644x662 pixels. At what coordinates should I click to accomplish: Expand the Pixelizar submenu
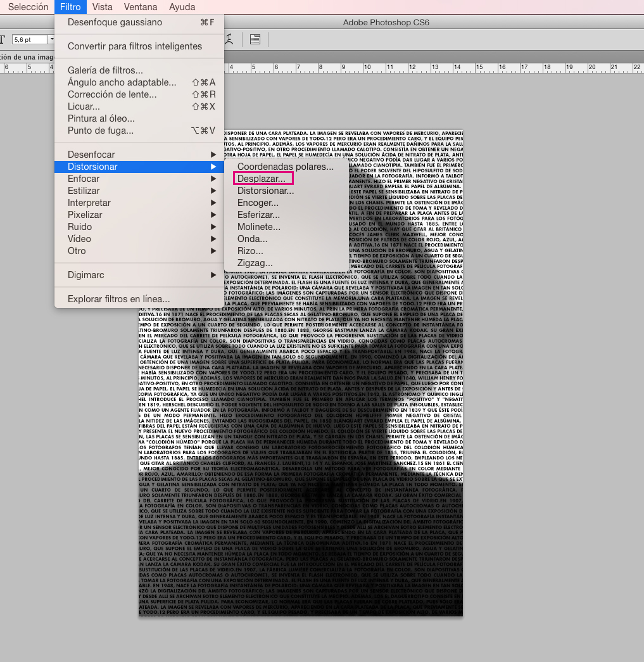139,215
